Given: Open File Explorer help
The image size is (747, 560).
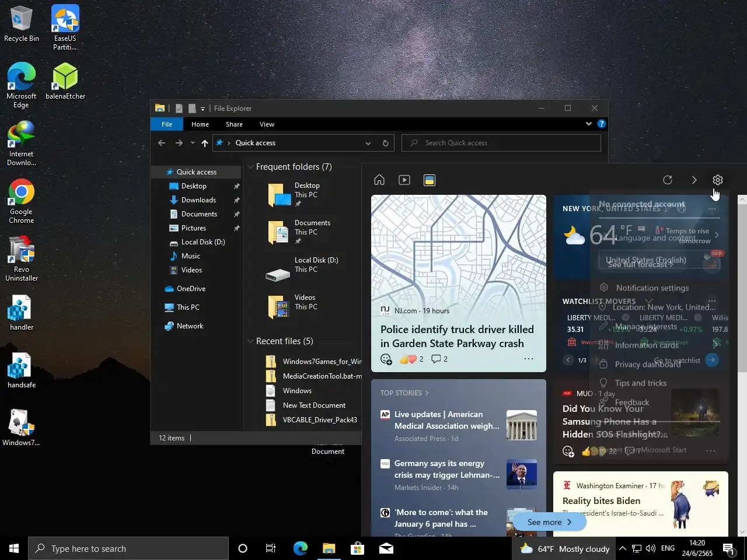Looking at the screenshot, I should pos(602,124).
